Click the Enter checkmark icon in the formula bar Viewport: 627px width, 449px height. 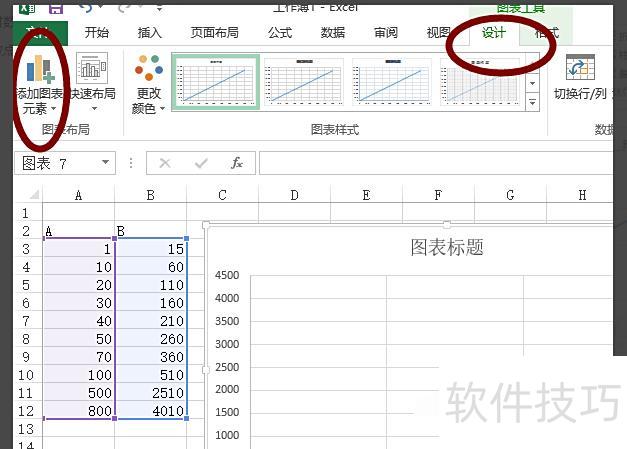[201, 163]
